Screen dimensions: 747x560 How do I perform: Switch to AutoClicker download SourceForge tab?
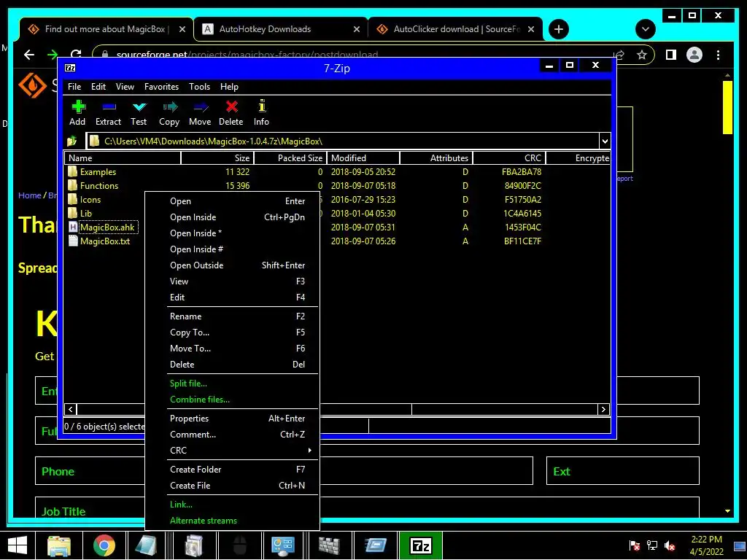click(x=456, y=29)
